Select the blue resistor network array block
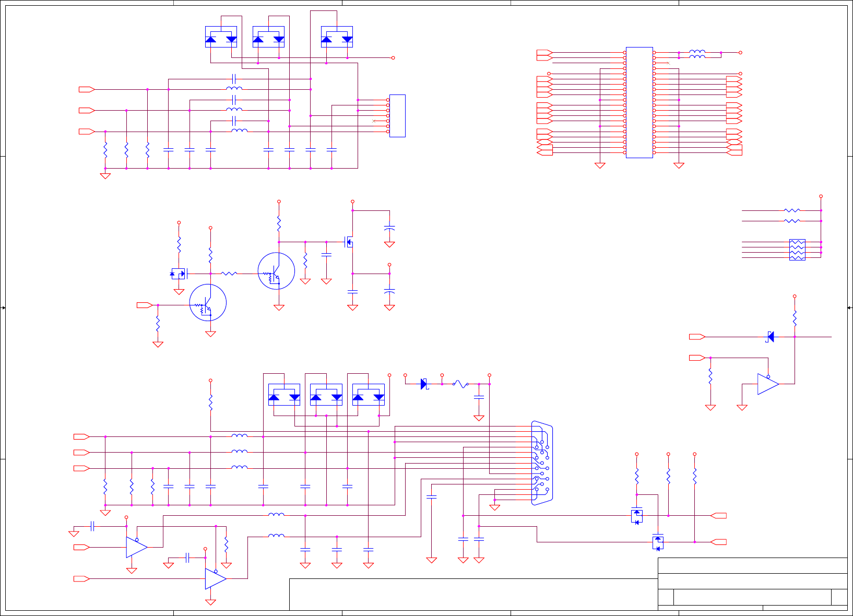Viewport: 853px width, 616px height. pyautogui.click(x=797, y=250)
